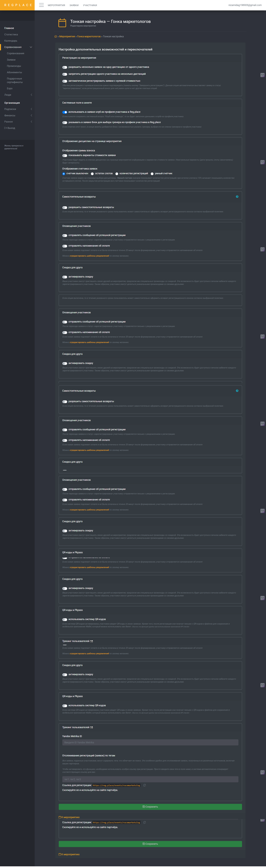The image size is (266, 868).
Task: Open Expo in the sidebar submenu
Action: click(10, 88)
